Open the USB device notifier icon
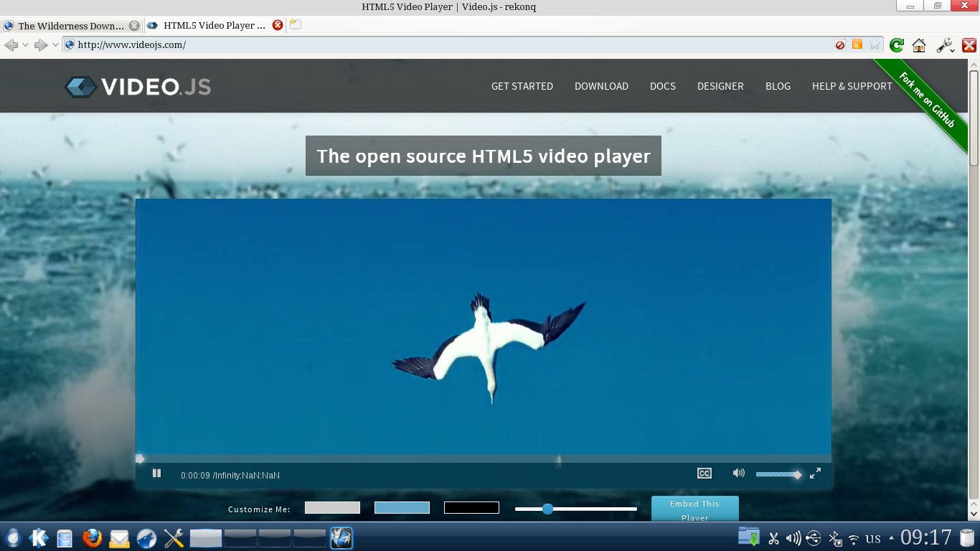This screenshot has width=980, height=551. point(814,538)
